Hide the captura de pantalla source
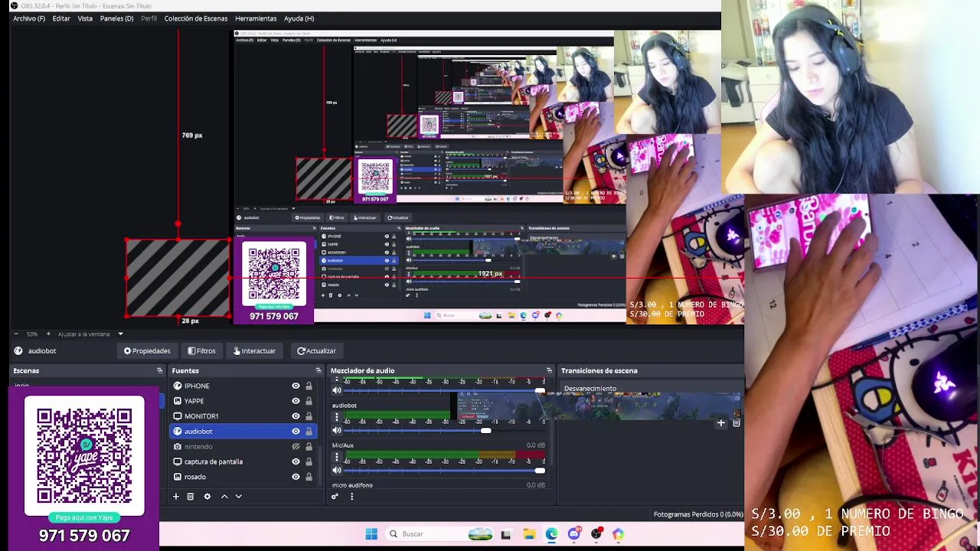 click(296, 461)
